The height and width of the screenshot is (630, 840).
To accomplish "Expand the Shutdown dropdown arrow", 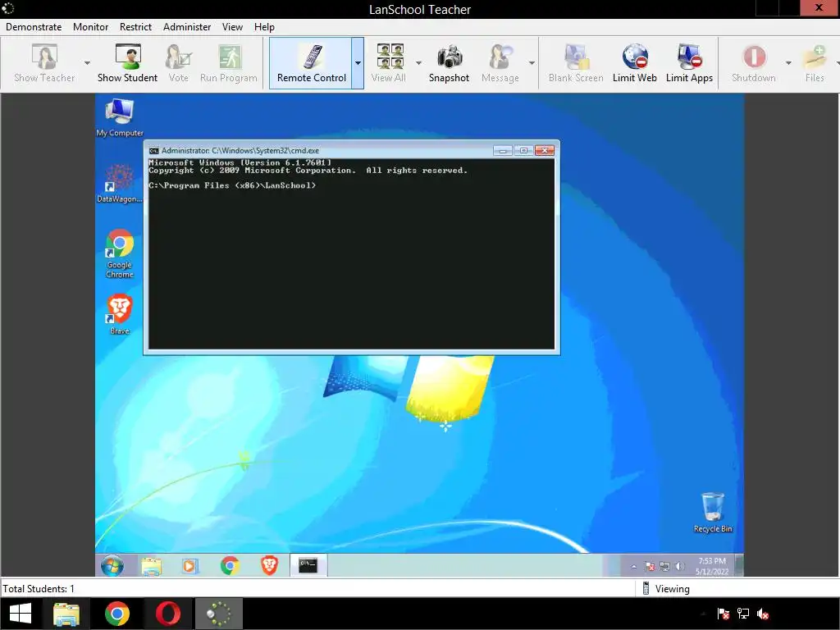I will 788,63.
